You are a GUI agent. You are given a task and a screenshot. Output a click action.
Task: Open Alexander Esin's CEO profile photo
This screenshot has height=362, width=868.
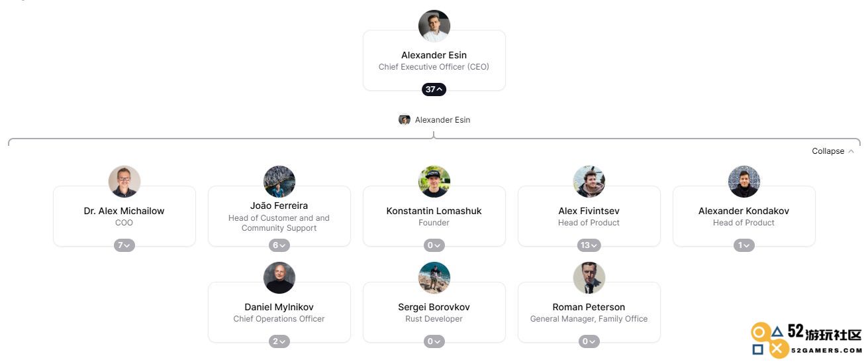pyautogui.click(x=434, y=26)
